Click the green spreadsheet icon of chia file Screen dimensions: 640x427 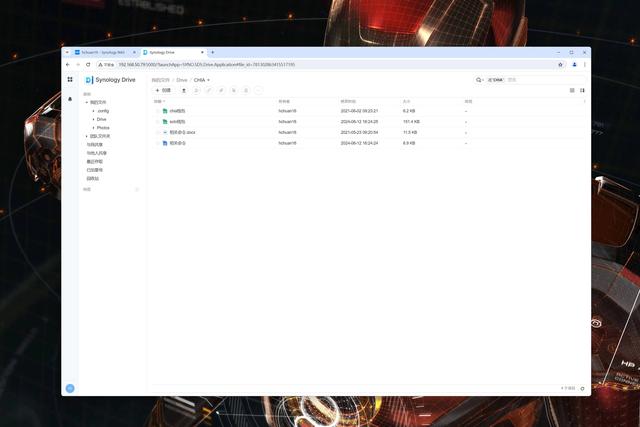165,111
